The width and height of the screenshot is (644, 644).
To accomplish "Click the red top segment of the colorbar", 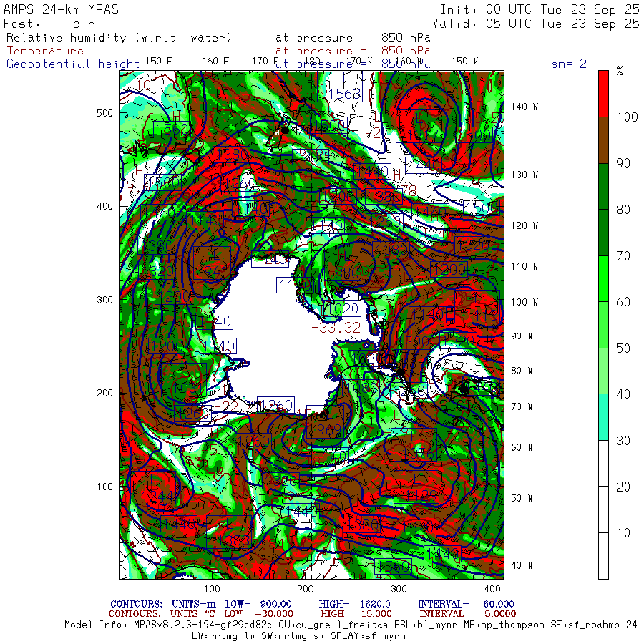I will [x=603, y=93].
